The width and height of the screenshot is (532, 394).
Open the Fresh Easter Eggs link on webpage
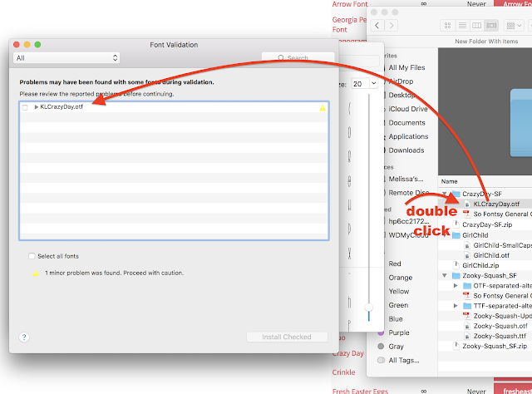tap(360, 391)
